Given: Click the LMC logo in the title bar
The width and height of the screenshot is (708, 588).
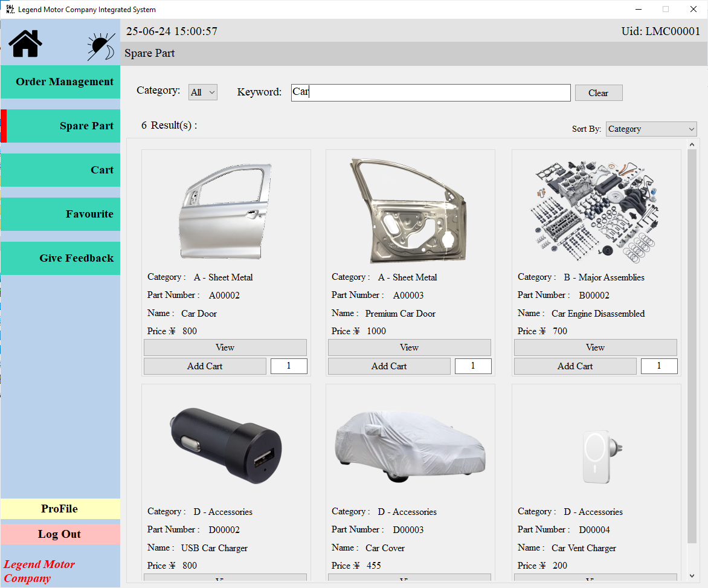Looking at the screenshot, I should (x=8, y=9).
